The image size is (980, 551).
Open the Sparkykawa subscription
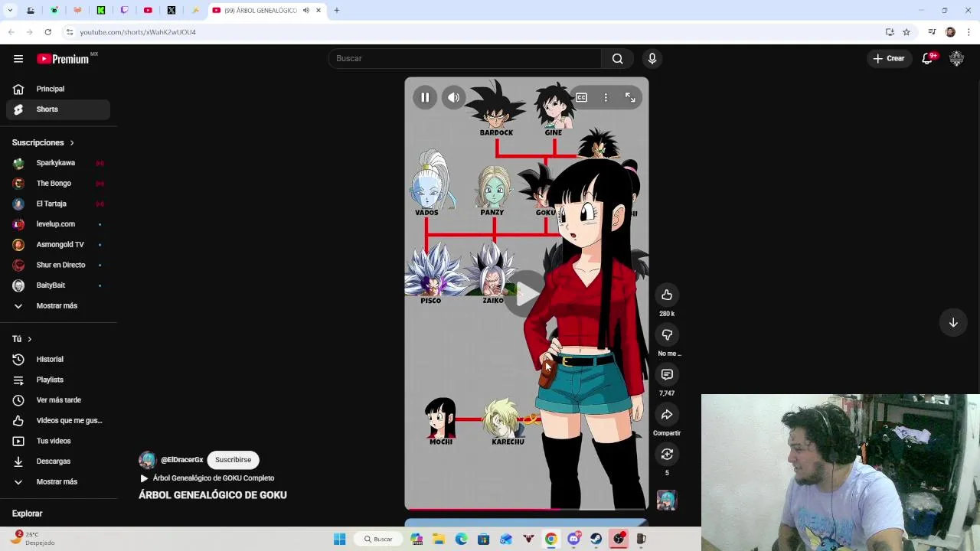coord(58,163)
